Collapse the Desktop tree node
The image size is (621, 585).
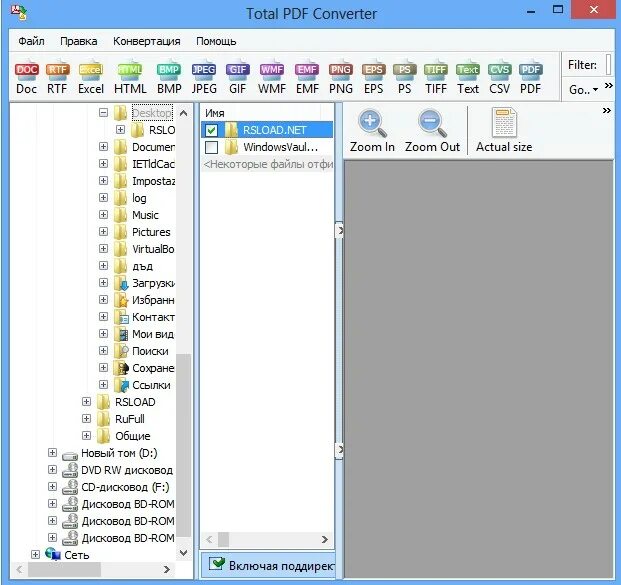(x=103, y=113)
